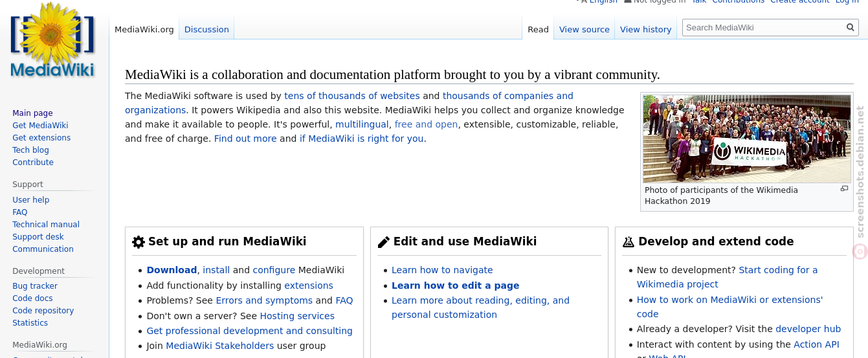868x358 pixels.
Task: Click the flask icon beside Develop heading
Action: tap(629, 242)
